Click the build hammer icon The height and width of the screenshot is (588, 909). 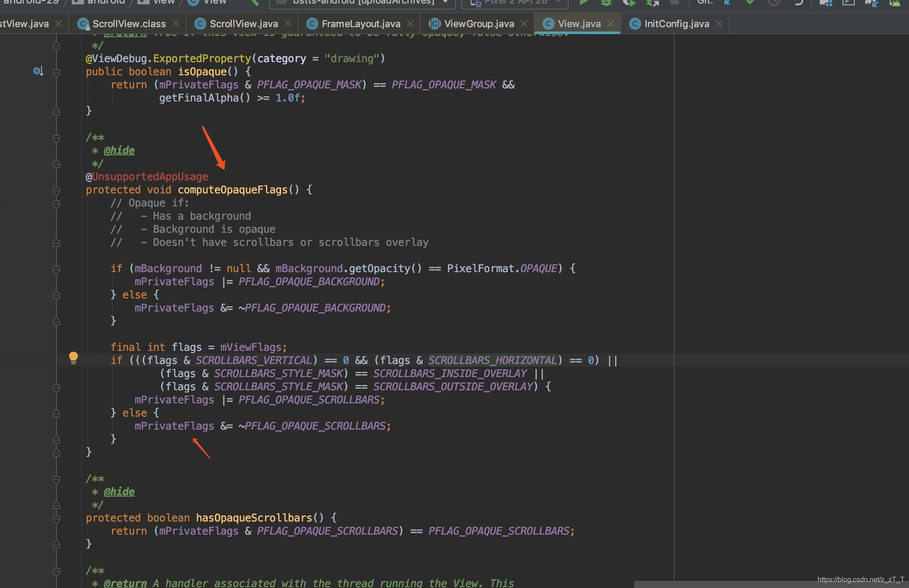[x=253, y=3]
